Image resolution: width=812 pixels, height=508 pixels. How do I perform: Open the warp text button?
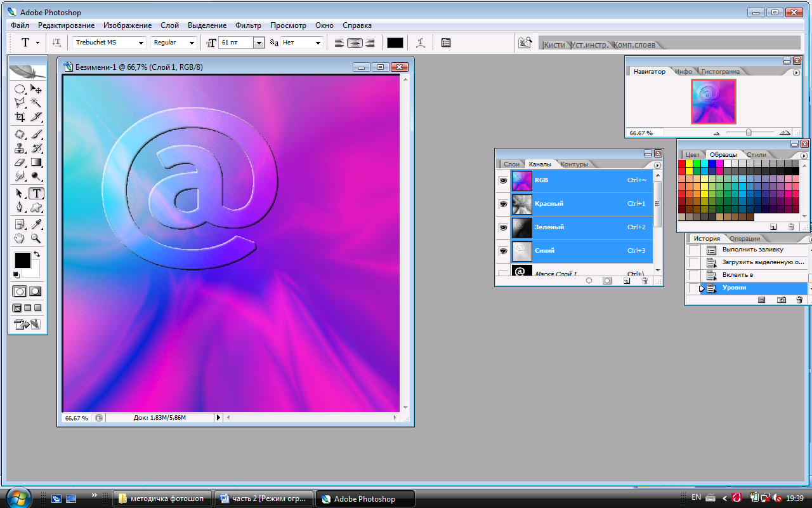point(420,43)
